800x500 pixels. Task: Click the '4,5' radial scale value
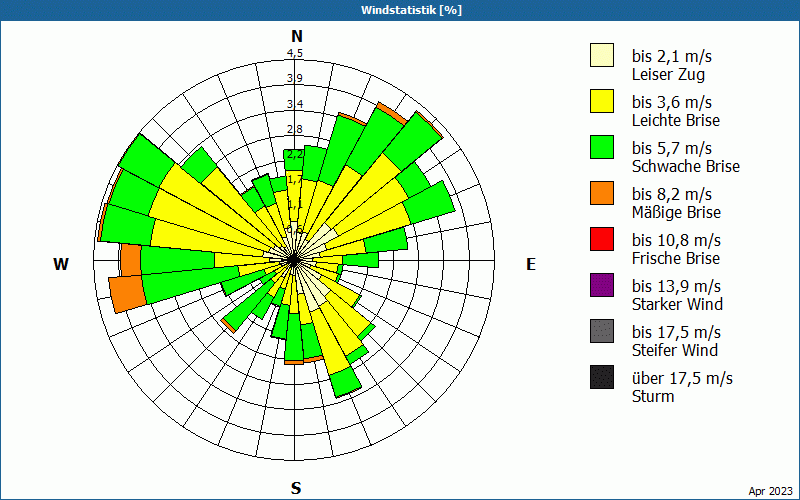pyautogui.click(x=295, y=53)
